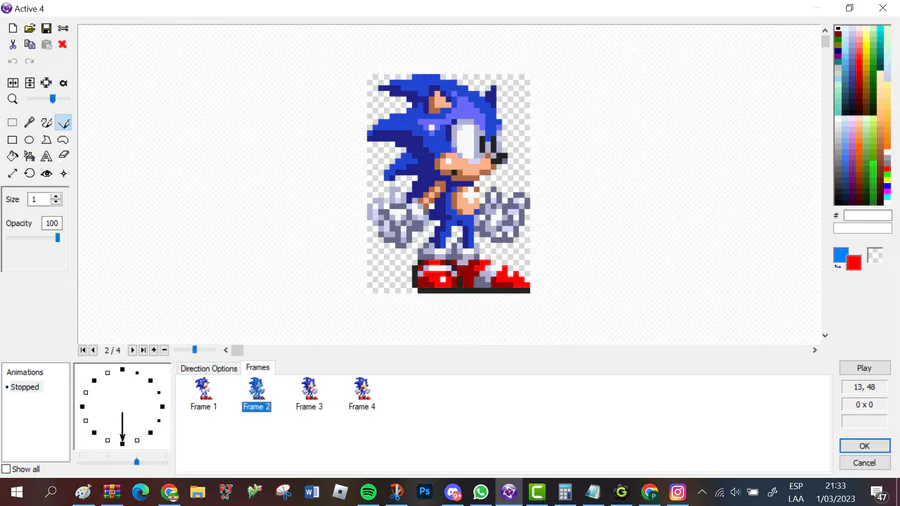Viewport: 900px width, 506px height.
Task: Select the Text tool
Action: tap(46, 156)
